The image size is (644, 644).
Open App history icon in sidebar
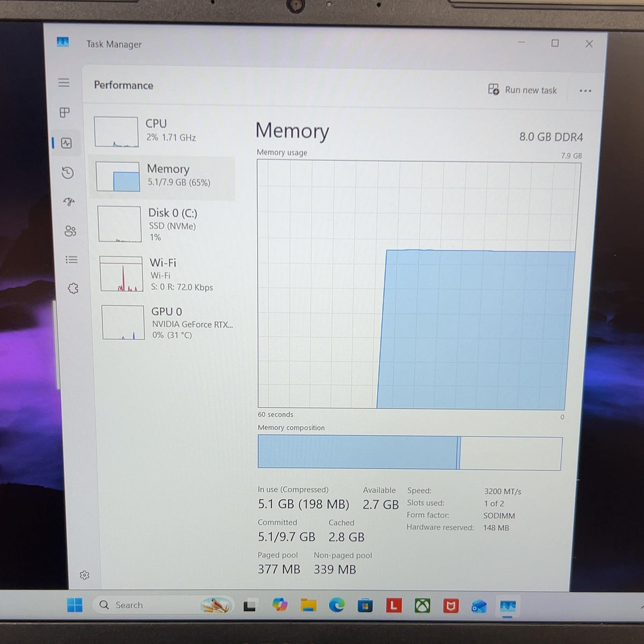click(68, 172)
